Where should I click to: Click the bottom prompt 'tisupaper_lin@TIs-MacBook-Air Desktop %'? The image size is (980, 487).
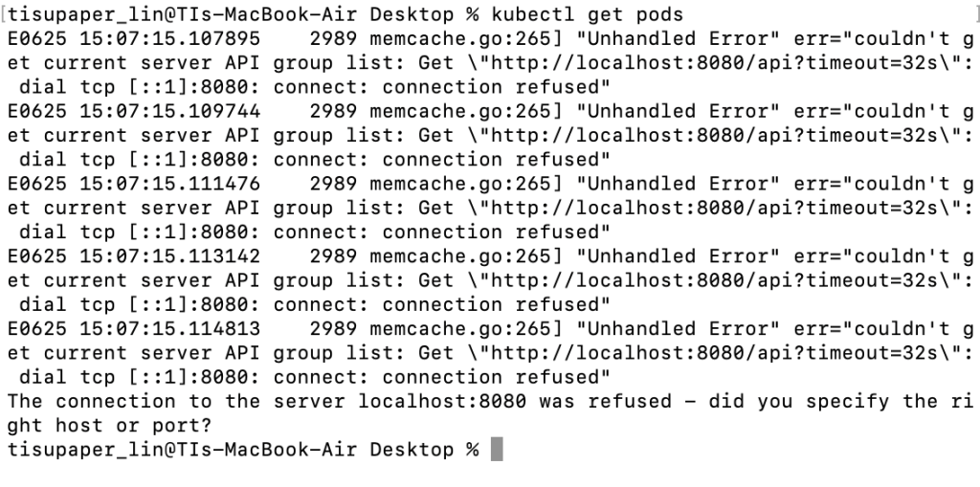(243, 450)
